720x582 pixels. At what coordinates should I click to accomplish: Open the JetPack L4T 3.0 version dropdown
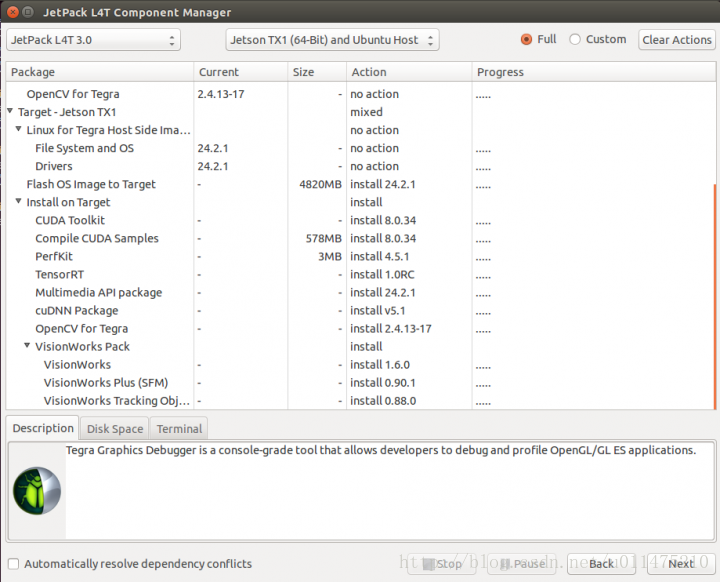(93, 40)
